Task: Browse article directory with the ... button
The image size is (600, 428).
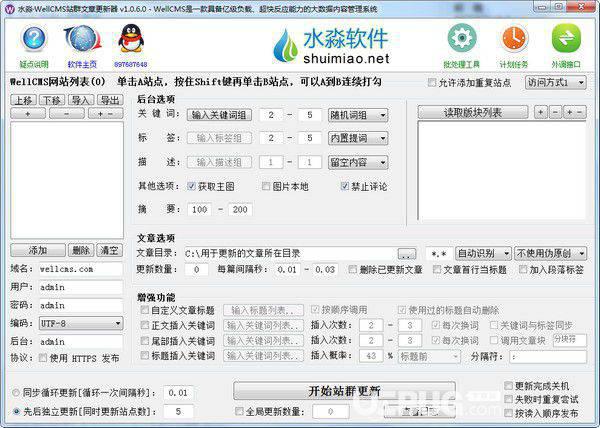Action: tap(407, 254)
